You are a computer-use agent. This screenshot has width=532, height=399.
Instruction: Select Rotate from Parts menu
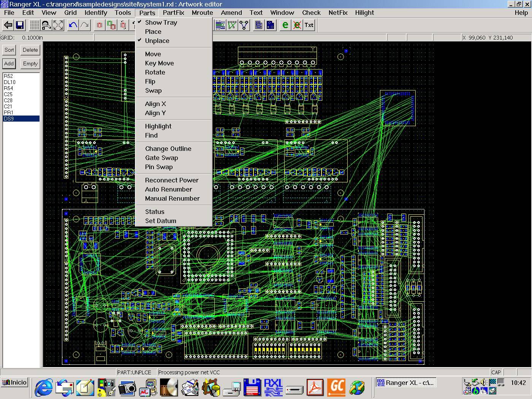click(x=174, y=72)
